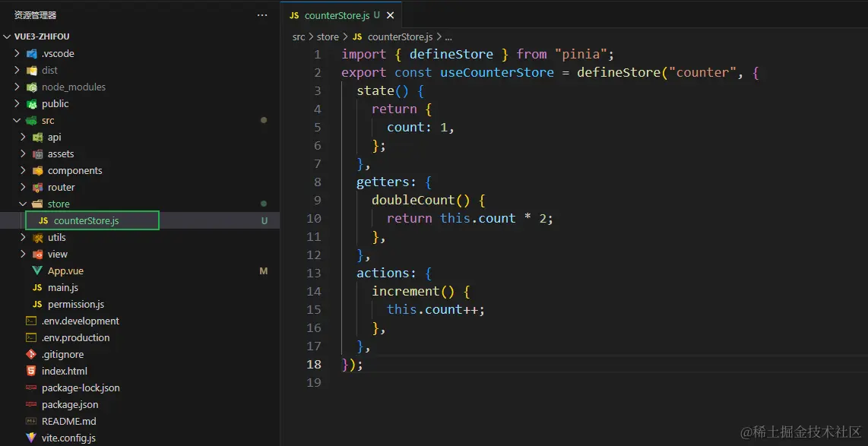The height and width of the screenshot is (446, 868).
Task: Click the HTML5 icon of index.html
Action: (32, 371)
